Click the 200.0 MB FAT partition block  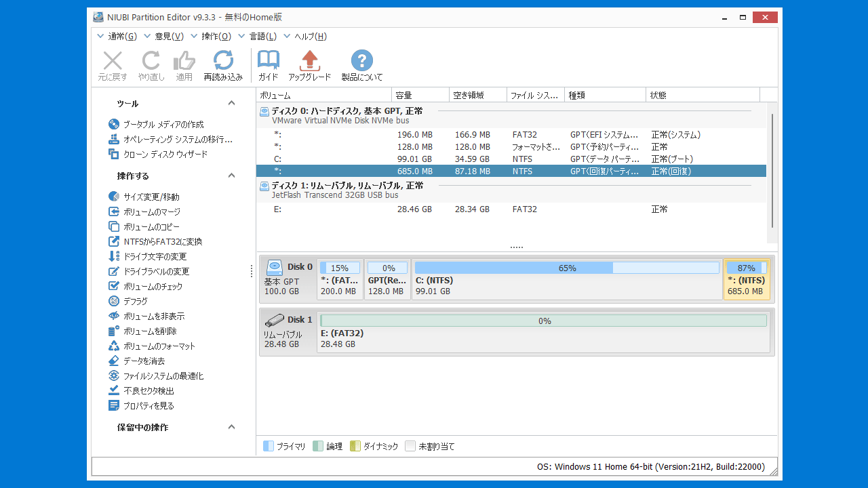(x=340, y=279)
